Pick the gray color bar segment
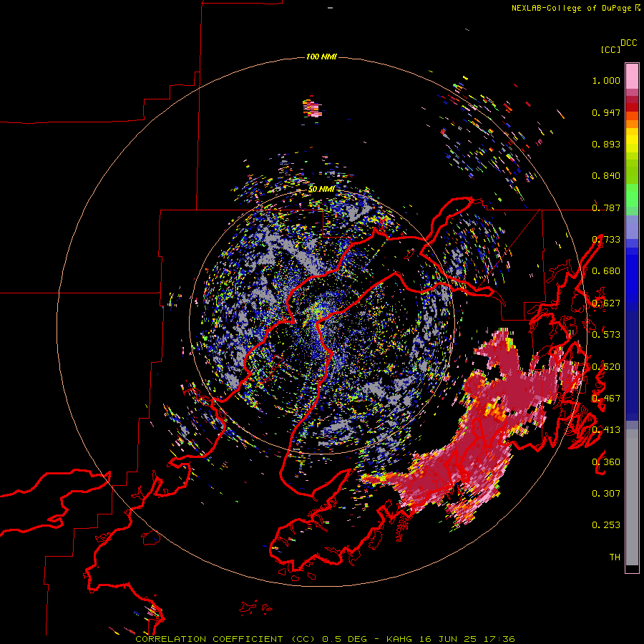This screenshot has height=644, width=644. tap(632, 497)
